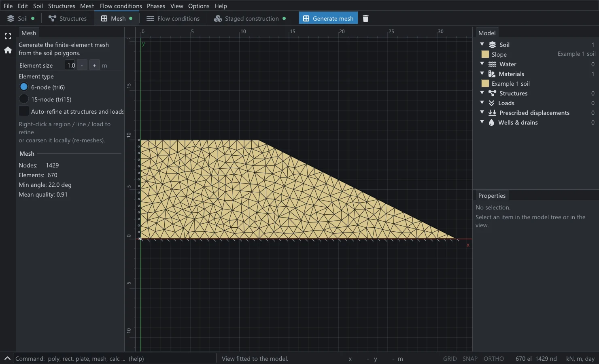Collapse the Soil tree node
This screenshot has width=599, height=364.
pos(482,44)
